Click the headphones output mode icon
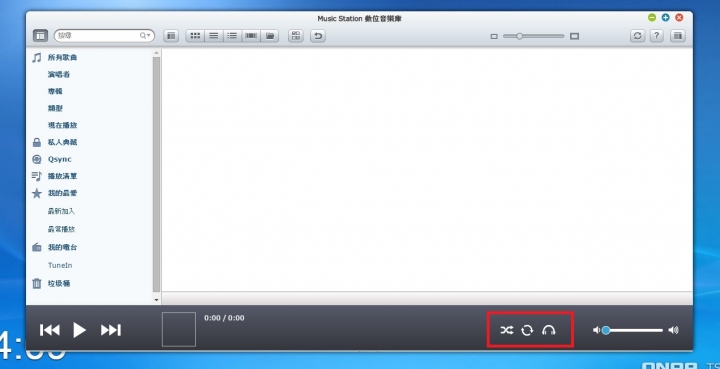The image size is (720, 369). coord(549,330)
